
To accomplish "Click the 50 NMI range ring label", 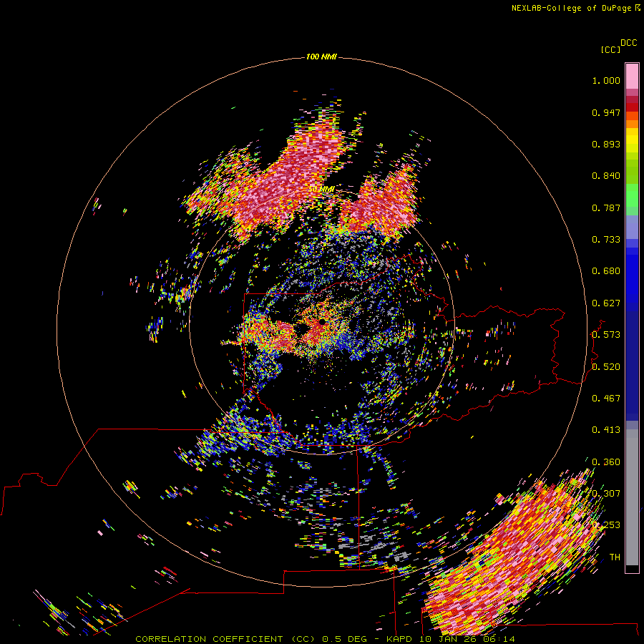I will coord(321,189).
